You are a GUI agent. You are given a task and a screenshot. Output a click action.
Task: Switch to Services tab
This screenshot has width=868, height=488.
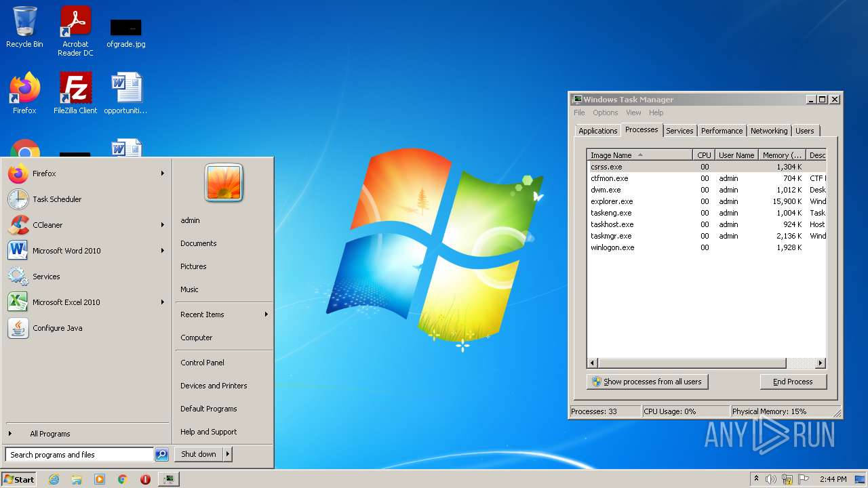click(x=679, y=131)
